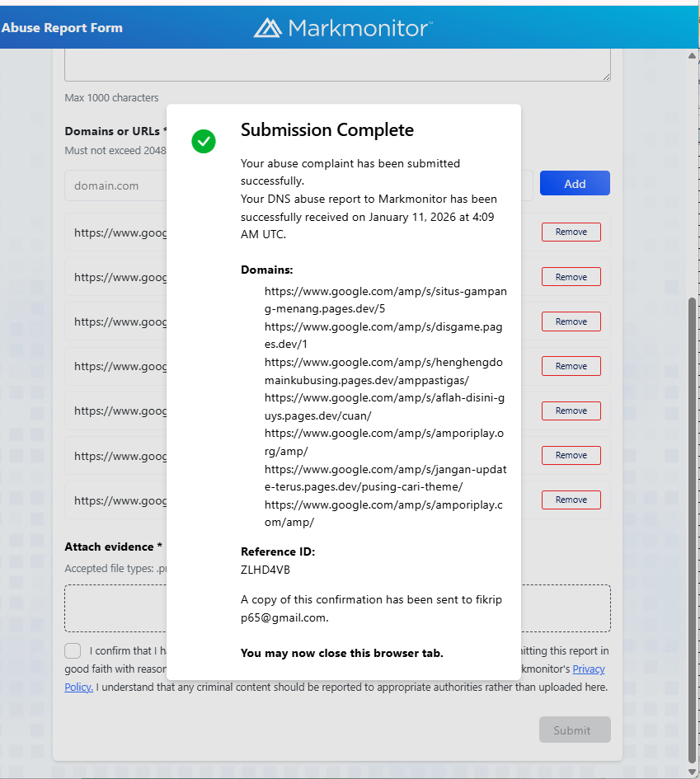This screenshot has height=779, width=700.
Task: Click the jangan-update-terus.pages.dev URL
Action: (x=386, y=478)
